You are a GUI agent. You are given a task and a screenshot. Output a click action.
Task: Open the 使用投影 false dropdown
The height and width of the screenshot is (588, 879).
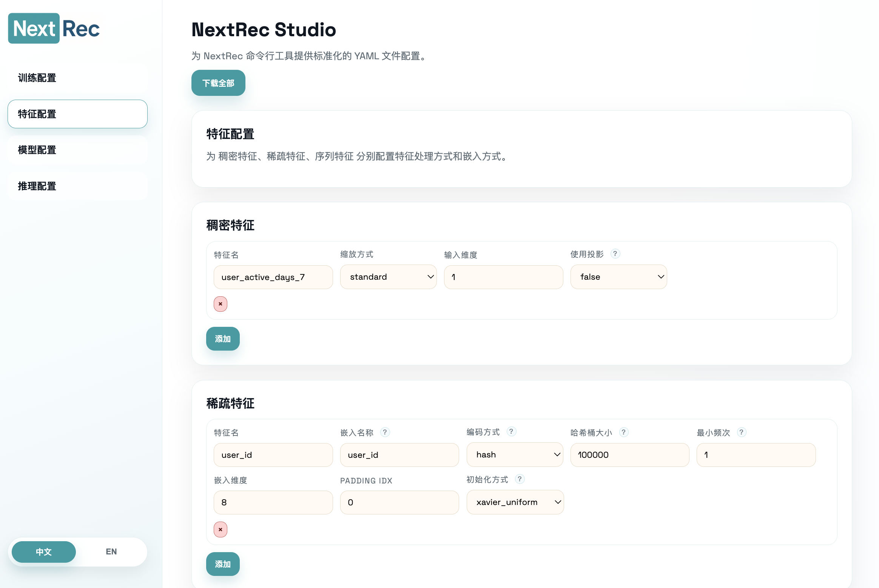click(x=618, y=277)
